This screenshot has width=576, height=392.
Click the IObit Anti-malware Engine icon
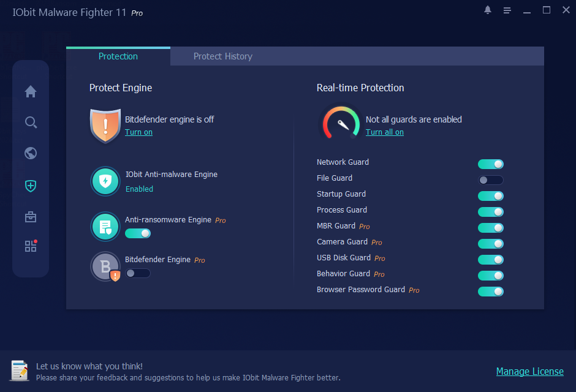105,181
